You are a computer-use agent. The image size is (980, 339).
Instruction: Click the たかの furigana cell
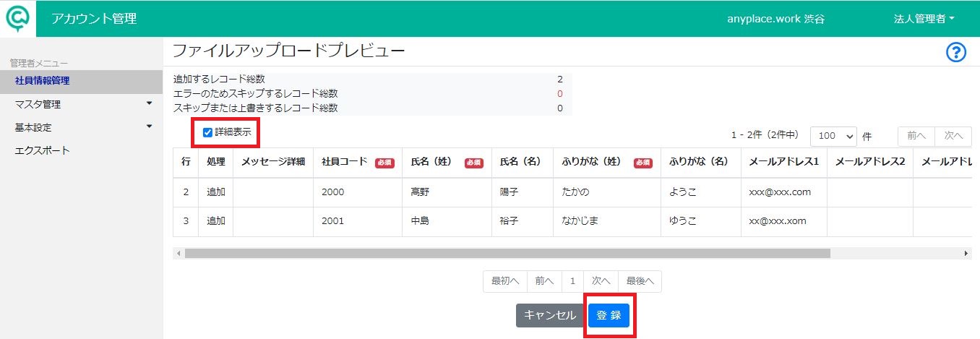tap(607, 192)
